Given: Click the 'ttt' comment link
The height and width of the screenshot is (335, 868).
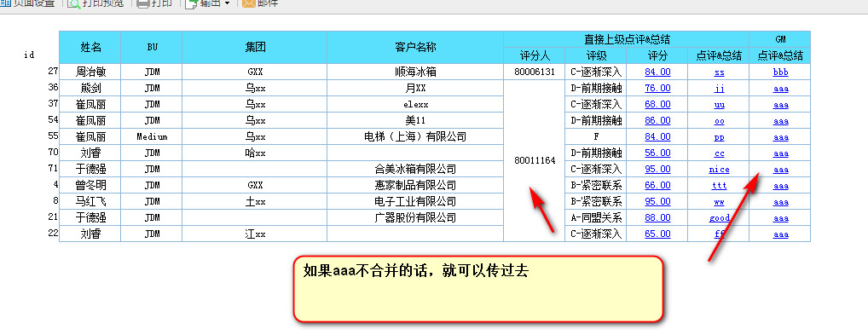Looking at the screenshot, I should coord(719,186).
